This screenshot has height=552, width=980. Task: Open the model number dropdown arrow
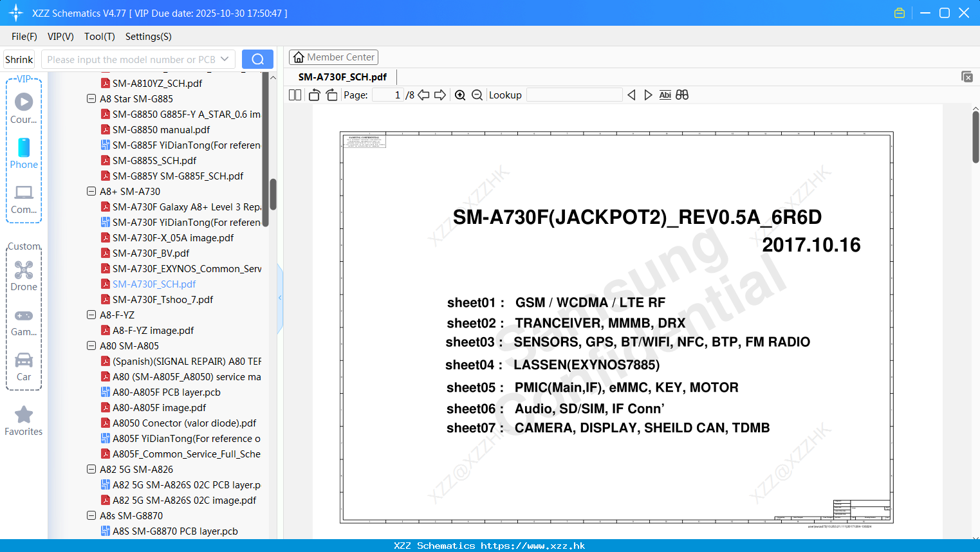pyautogui.click(x=225, y=59)
